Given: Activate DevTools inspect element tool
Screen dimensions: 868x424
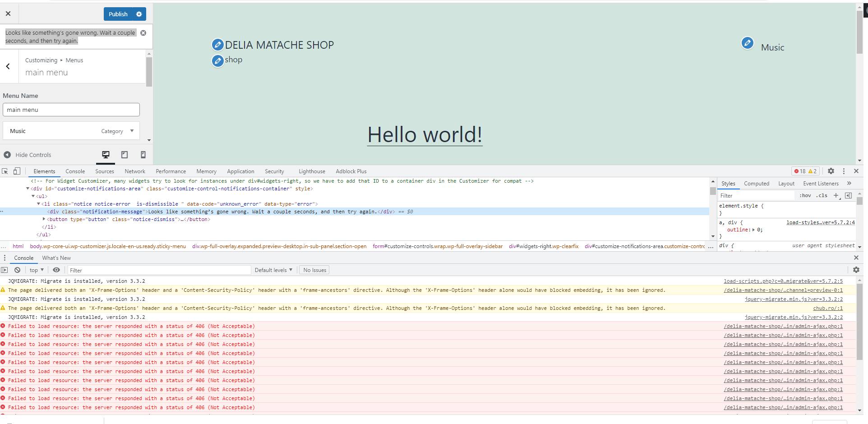Looking at the screenshot, I should coord(5,171).
